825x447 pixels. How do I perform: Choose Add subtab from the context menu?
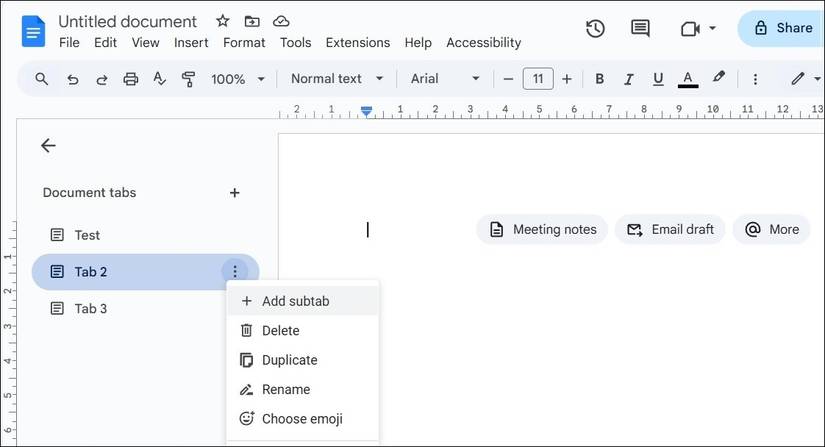[x=295, y=301]
